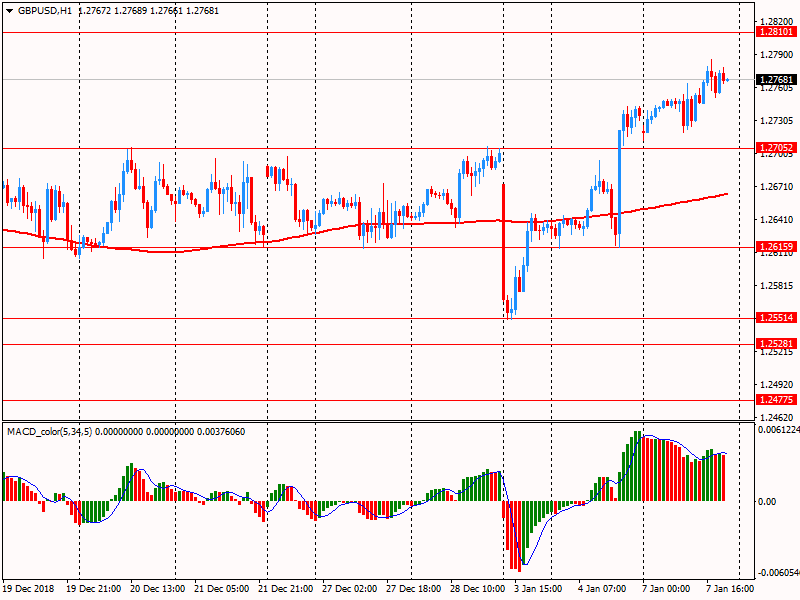This screenshot has width=800, height=600.
Task: Select the 1.25514 support level tag
Action: tap(776, 318)
